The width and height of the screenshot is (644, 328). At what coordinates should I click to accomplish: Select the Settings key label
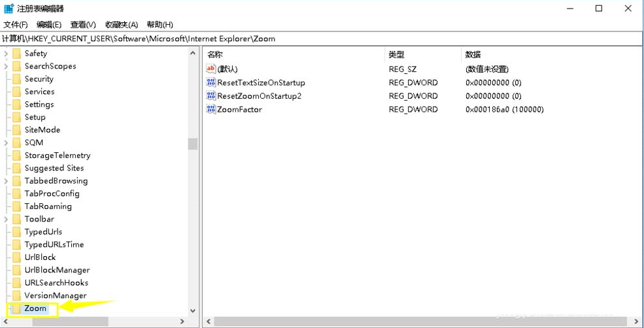point(39,105)
